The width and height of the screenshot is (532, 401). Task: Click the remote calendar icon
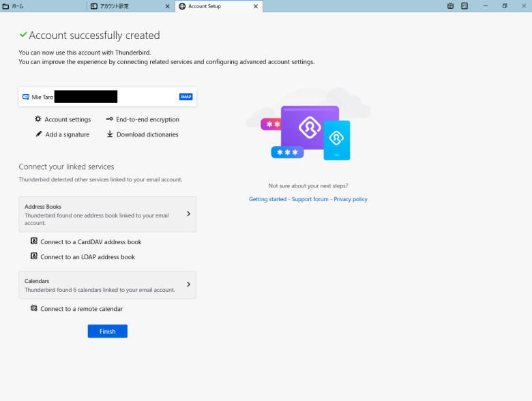[x=34, y=308]
